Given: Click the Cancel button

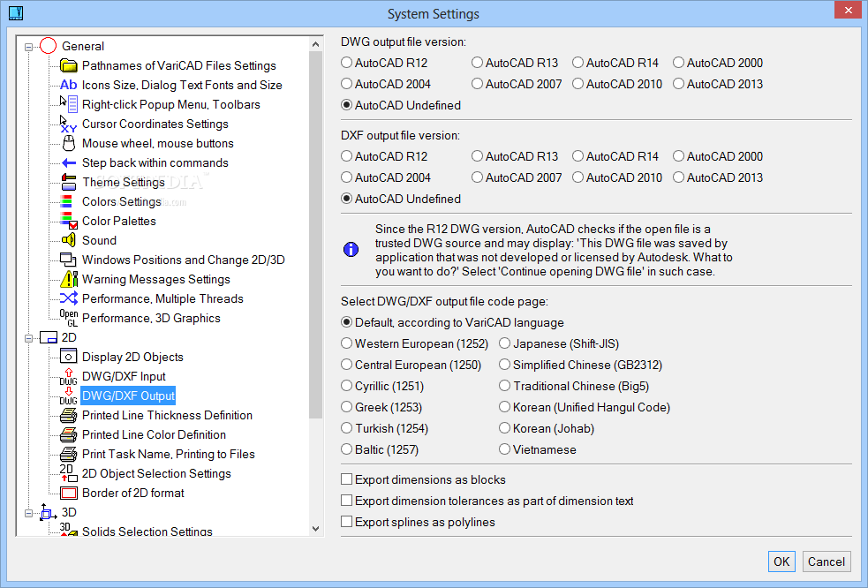Looking at the screenshot, I should [826, 562].
